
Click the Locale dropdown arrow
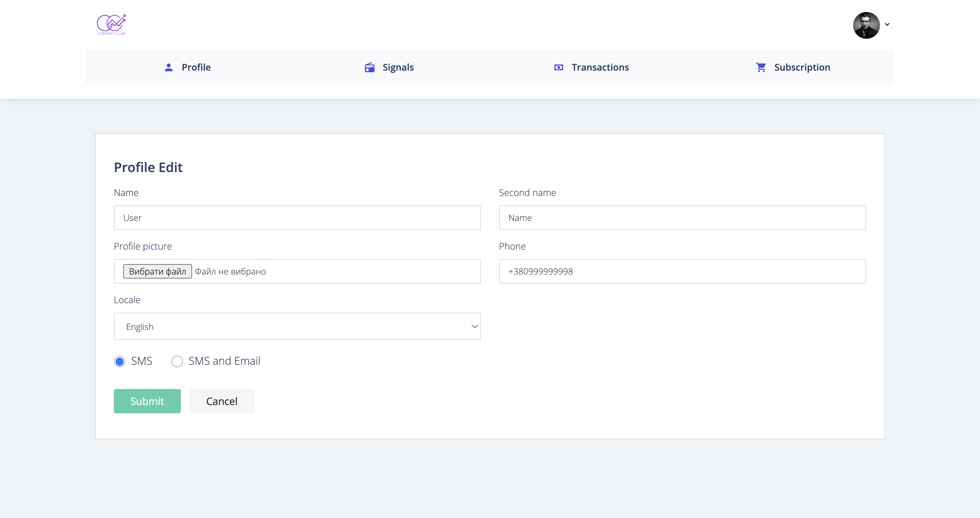tap(474, 326)
